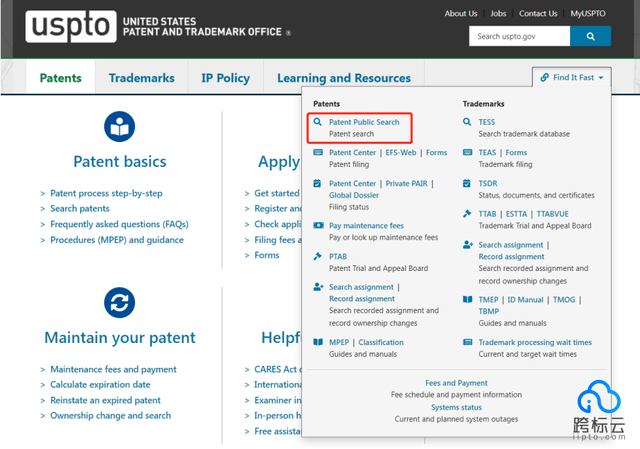640x449 pixels.
Task: Open the Jobs header link
Action: [498, 13]
